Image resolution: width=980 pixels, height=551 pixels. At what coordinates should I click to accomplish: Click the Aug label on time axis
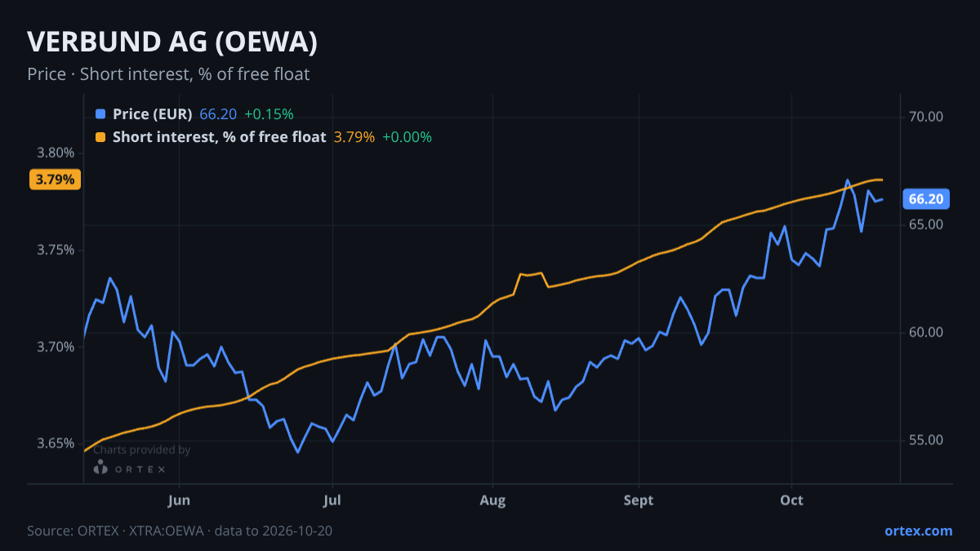(x=492, y=500)
